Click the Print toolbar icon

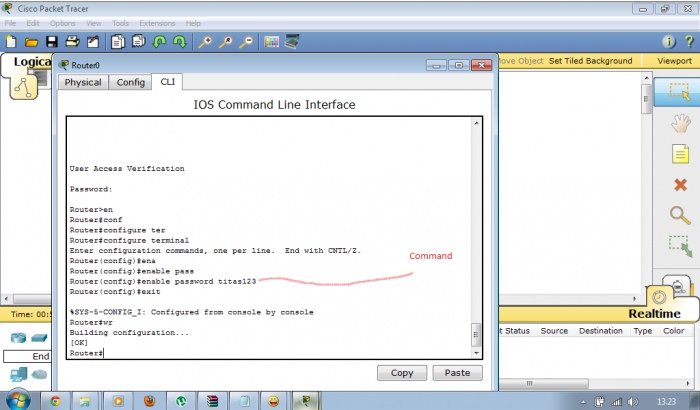point(72,42)
